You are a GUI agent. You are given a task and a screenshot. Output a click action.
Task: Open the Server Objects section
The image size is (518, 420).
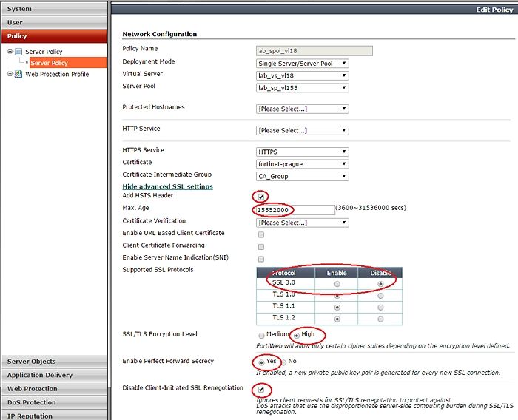pyautogui.click(x=54, y=362)
